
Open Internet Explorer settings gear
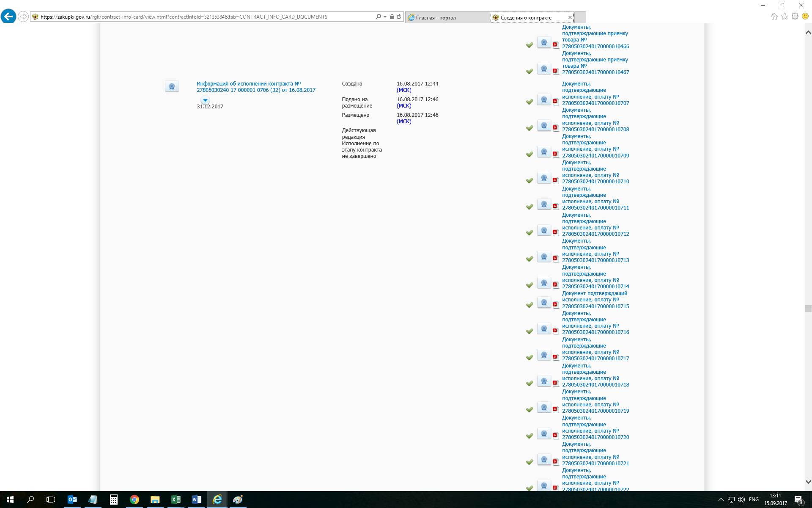[x=795, y=17]
